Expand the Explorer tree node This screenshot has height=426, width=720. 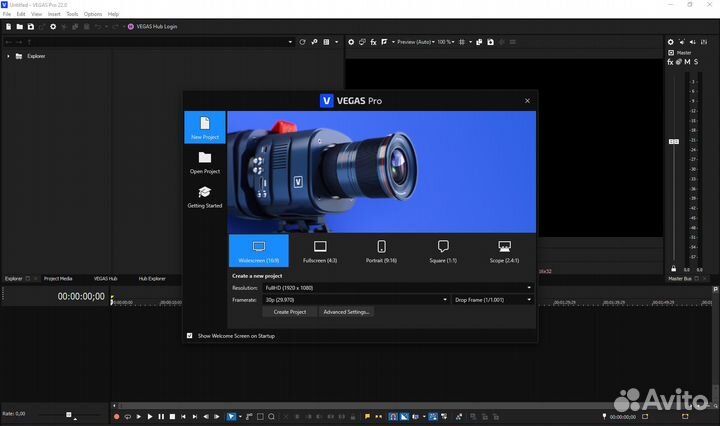coord(8,56)
